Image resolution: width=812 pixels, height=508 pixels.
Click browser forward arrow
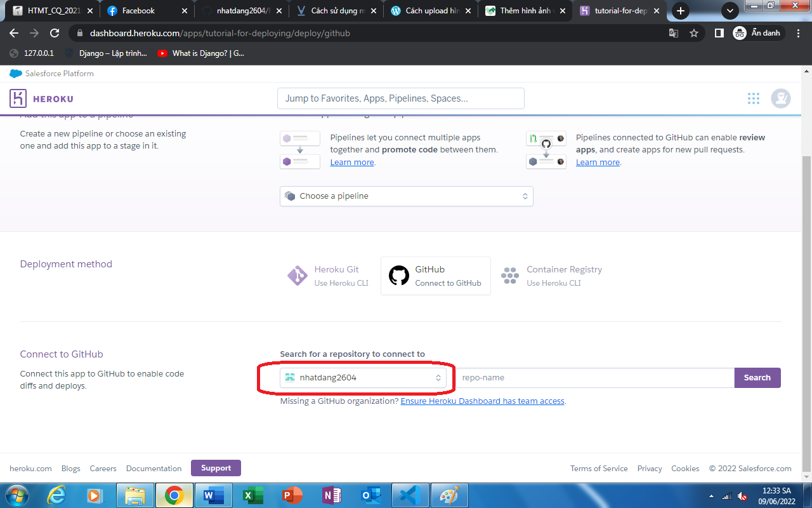pyautogui.click(x=34, y=33)
